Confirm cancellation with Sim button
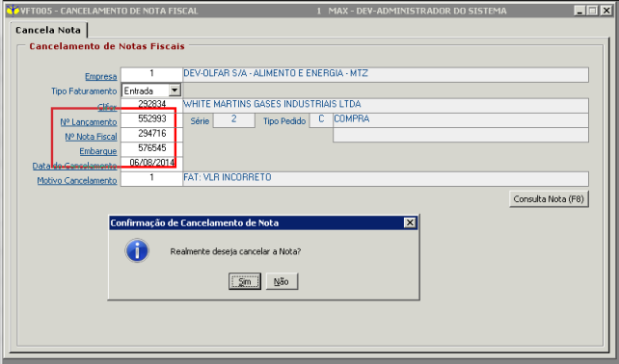Image resolution: width=619 pixels, height=364 pixels. 245,281
